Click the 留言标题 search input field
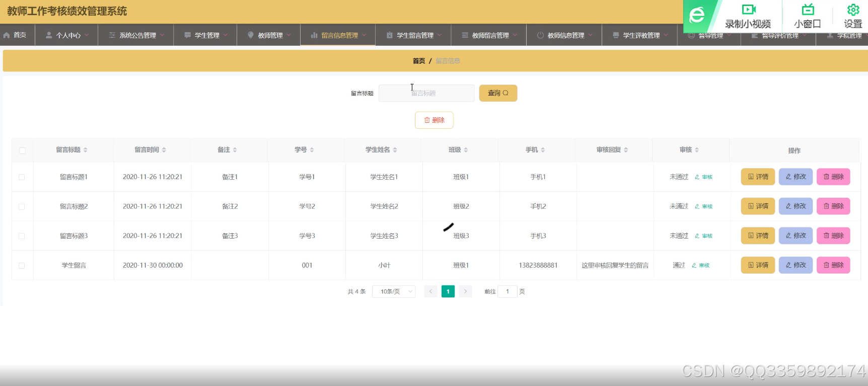The height and width of the screenshot is (386, 868). [x=426, y=93]
